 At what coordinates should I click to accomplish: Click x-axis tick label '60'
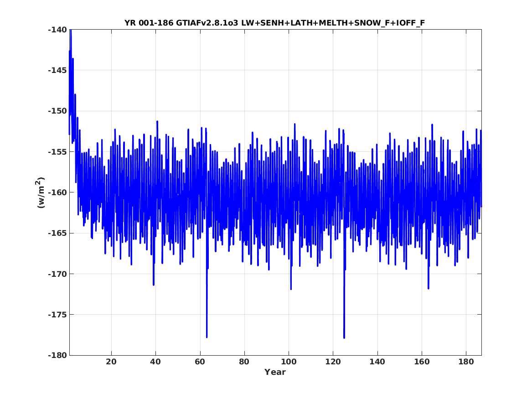pos(200,362)
